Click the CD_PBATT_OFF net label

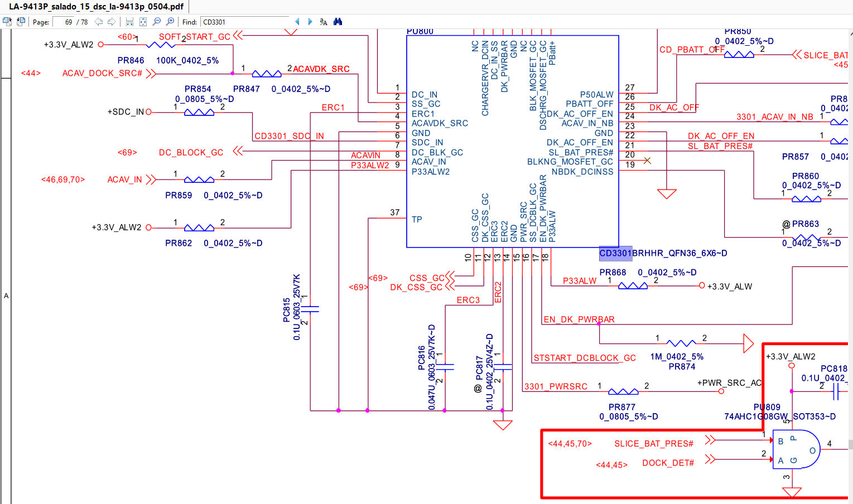pyautogui.click(x=692, y=50)
